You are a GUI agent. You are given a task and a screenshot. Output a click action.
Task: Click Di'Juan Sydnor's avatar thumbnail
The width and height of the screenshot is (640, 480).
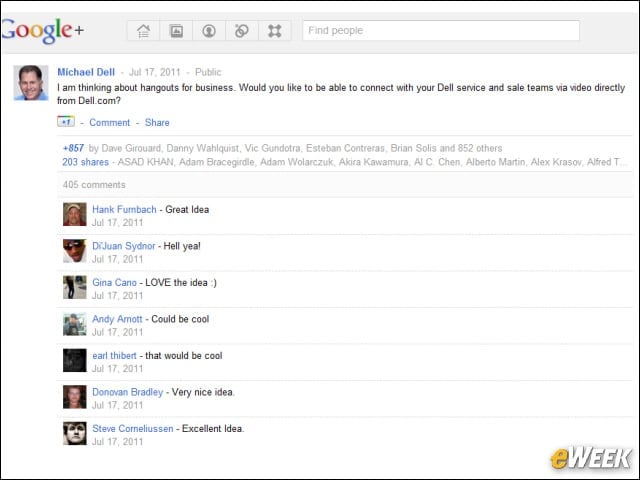tap(75, 251)
